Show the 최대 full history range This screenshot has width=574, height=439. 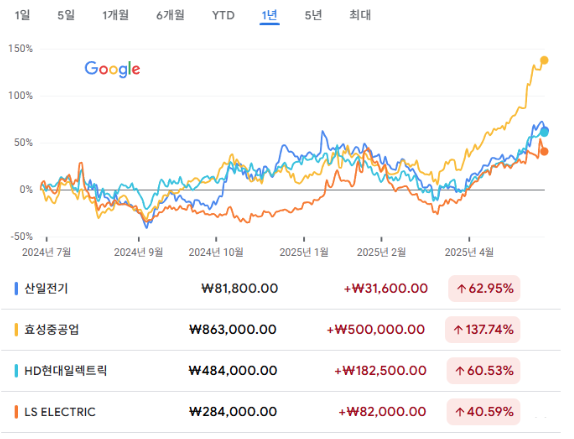tap(360, 15)
